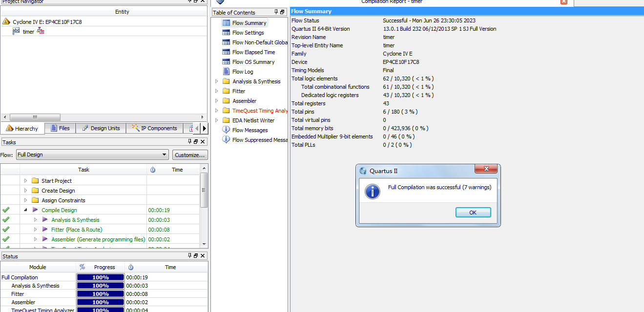Expand the Create Design task
This screenshot has height=312, width=644.
25,191
